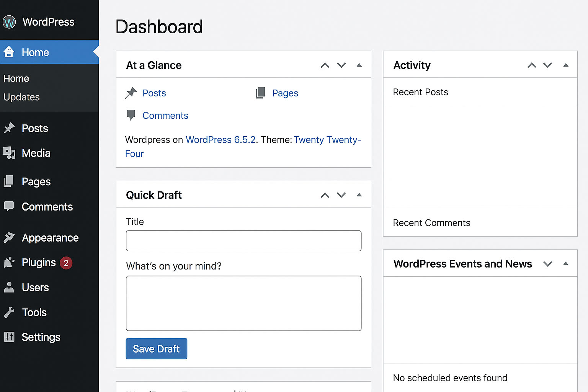This screenshot has height=392, width=588.
Task: Open Comments in the sidebar menu
Action: pyautogui.click(x=47, y=207)
